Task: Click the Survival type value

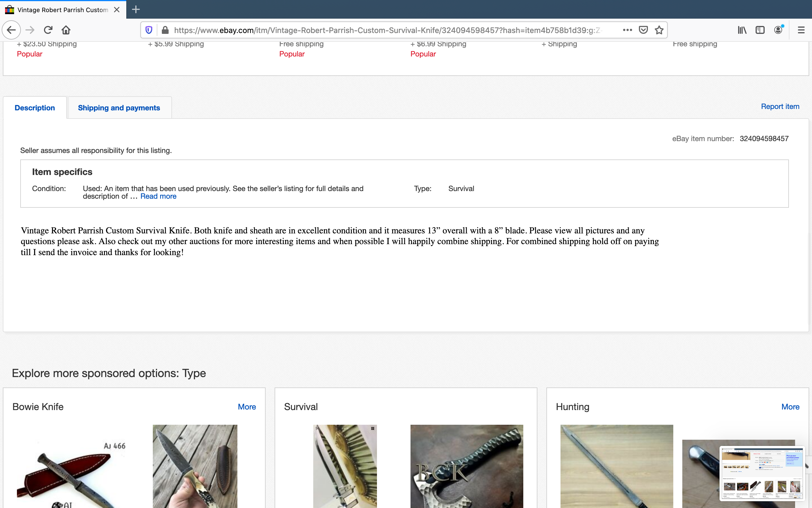Action: click(461, 189)
